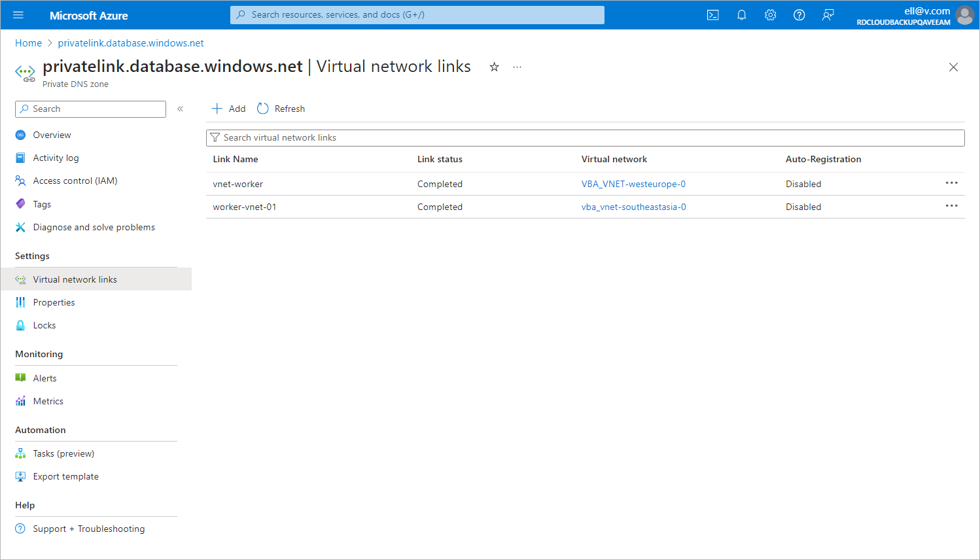Open the notifications bell

point(742,15)
